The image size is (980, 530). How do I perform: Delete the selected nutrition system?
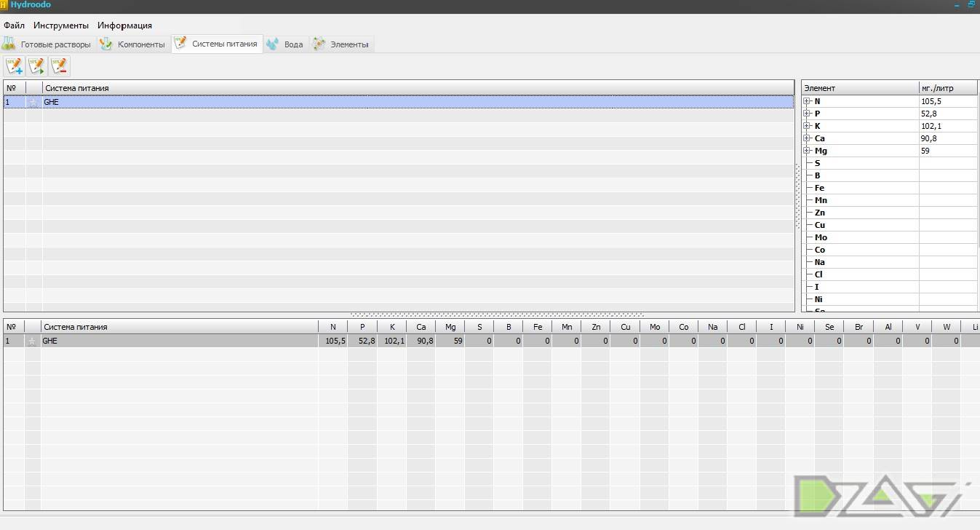tap(60, 66)
